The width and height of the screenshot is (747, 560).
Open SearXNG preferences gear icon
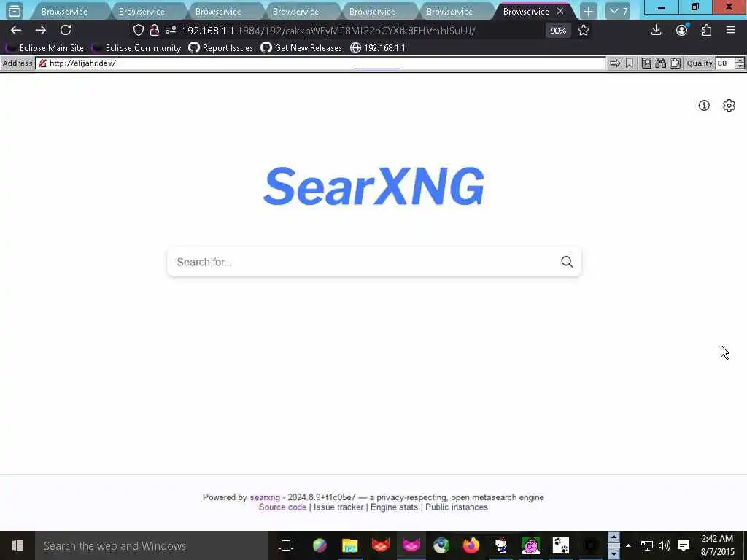pyautogui.click(x=729, y=105)
